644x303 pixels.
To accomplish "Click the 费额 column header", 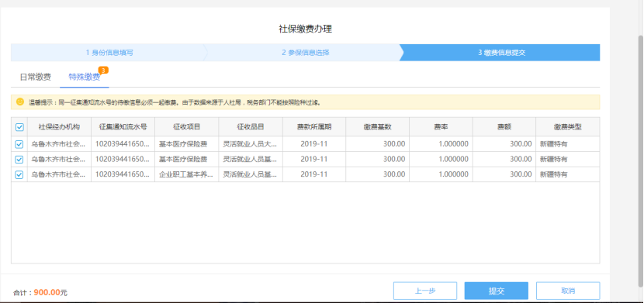I will 504,126.
